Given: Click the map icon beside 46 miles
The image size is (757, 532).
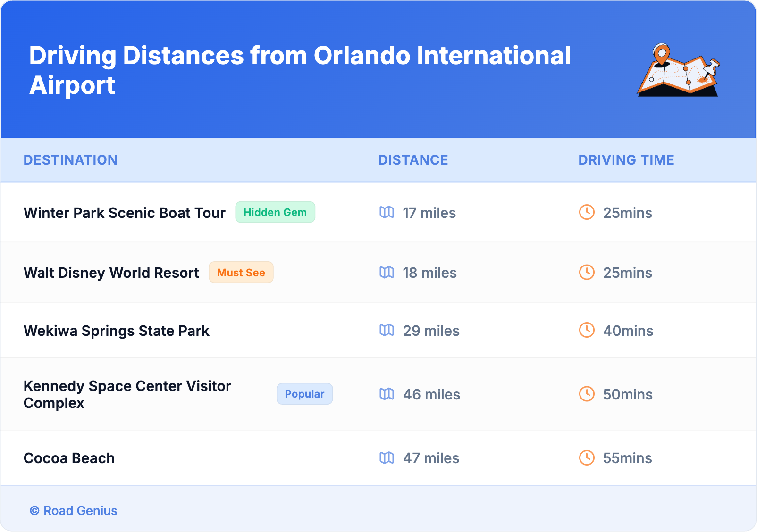Looking at the screenshot, I should [x=387, y=394].
